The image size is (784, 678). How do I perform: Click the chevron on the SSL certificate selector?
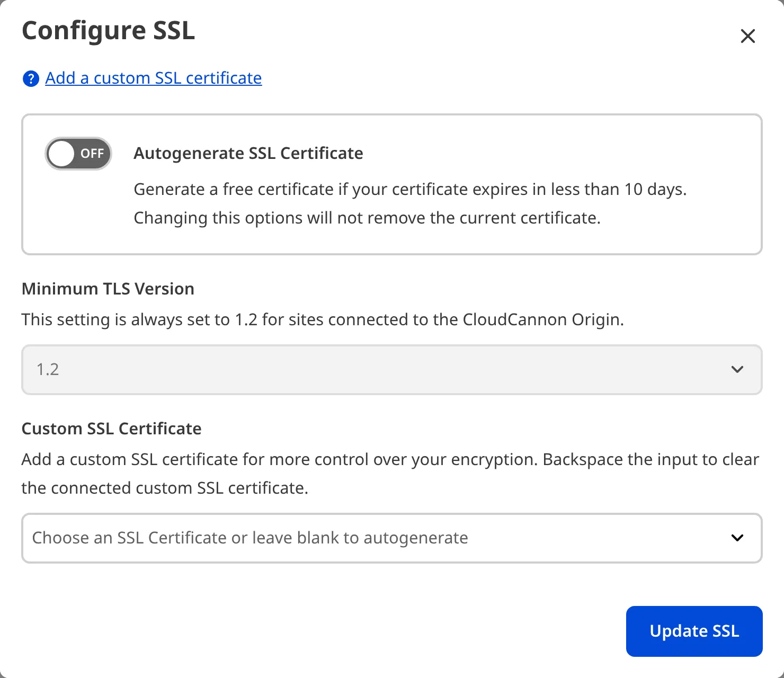click(x=737, y=538)
